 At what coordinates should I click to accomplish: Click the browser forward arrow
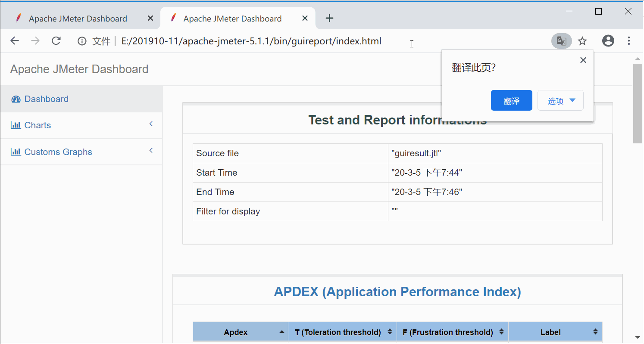35,41
